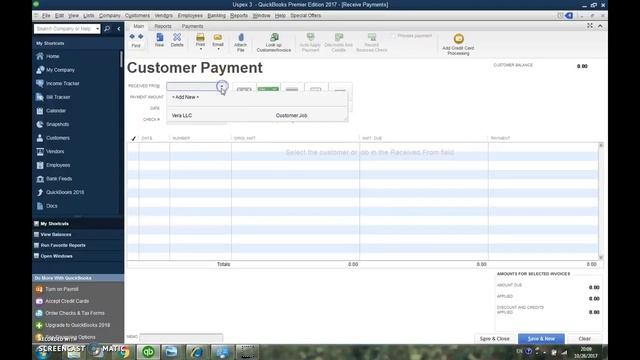Screen dimensions: 640x360
Task: Click the Search Company or Help field
Action: [64, 29]
